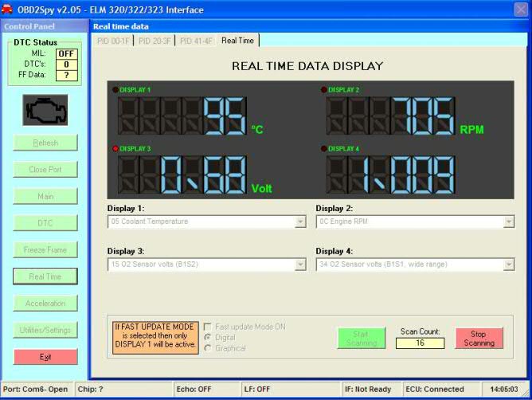
Task: Click the coolant temperature digital readout
Action: point(182,116)
